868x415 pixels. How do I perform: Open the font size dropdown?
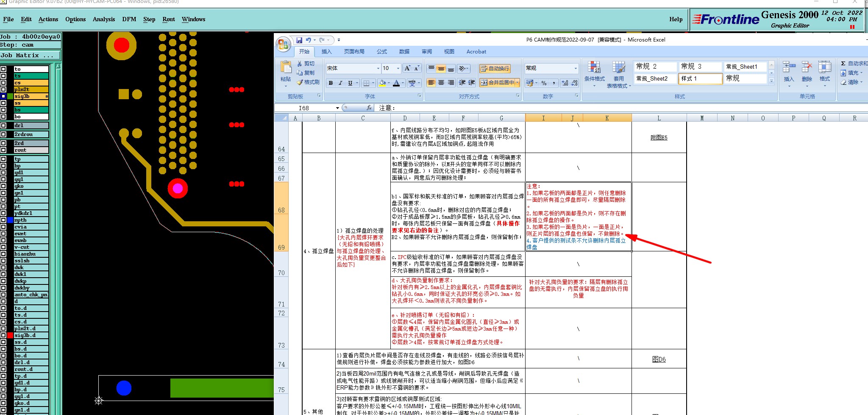tap(398, 68)
